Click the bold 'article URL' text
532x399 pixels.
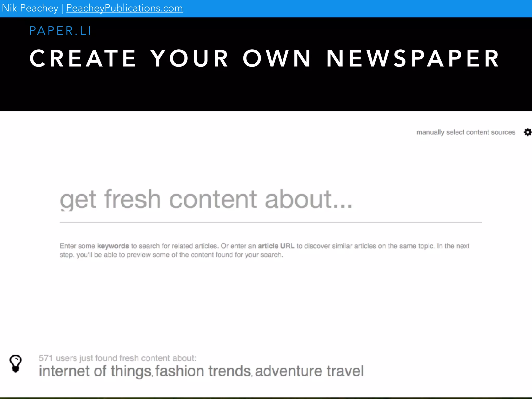click(276, 246)
